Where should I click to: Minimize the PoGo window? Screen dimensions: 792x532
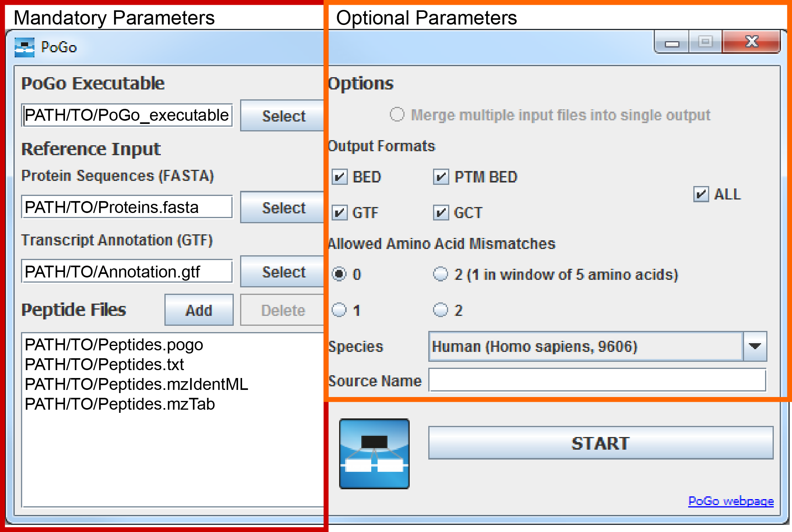point(672,43)
